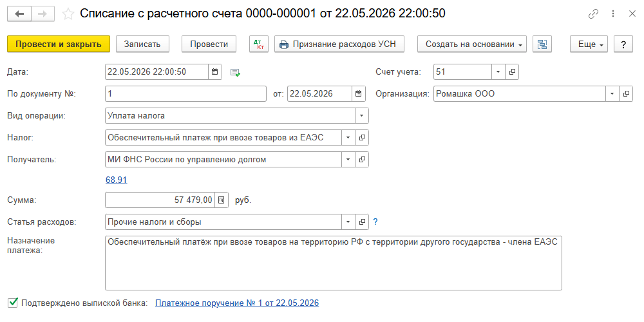
Task: Expand the Счет учета dropdown
Action: point(498,72)
